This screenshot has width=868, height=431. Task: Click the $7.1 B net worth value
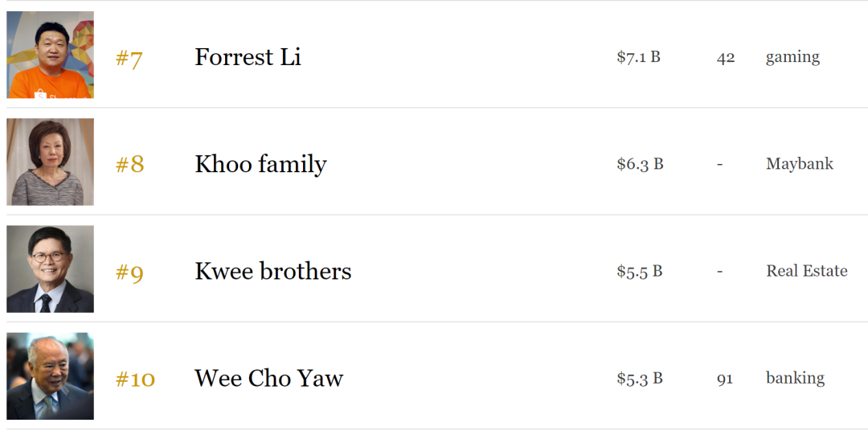pyautogui.click(x=638, y=57)
